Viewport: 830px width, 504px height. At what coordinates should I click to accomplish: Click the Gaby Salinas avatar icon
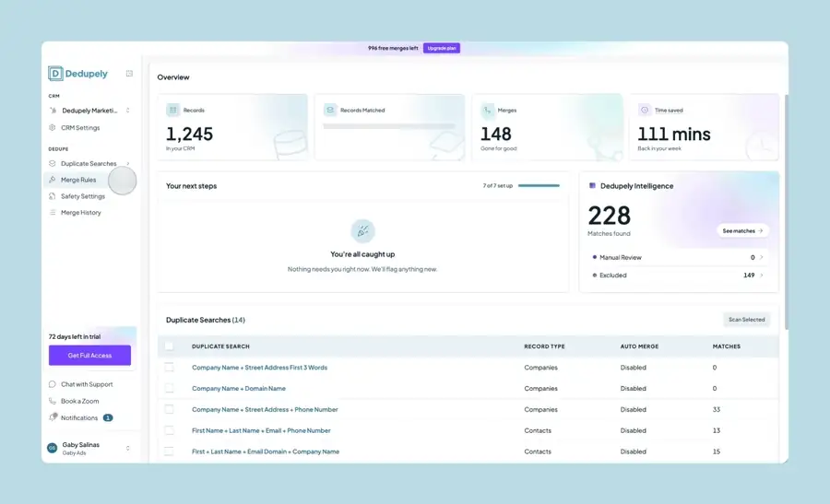pyautogui.click(x=52, y=448)
